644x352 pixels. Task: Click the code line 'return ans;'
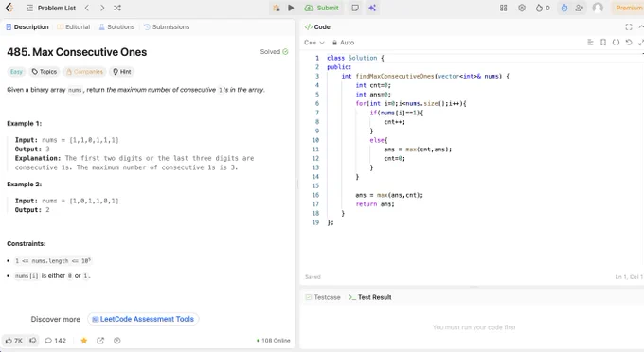(375, 203)
